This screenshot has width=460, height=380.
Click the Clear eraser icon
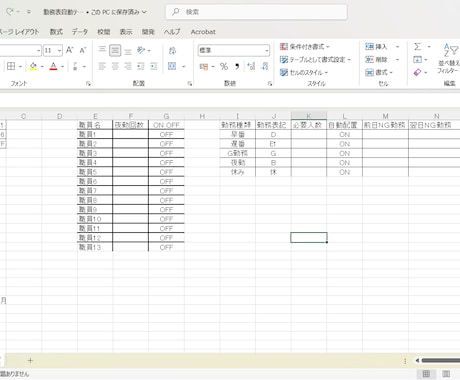point(417,72)
